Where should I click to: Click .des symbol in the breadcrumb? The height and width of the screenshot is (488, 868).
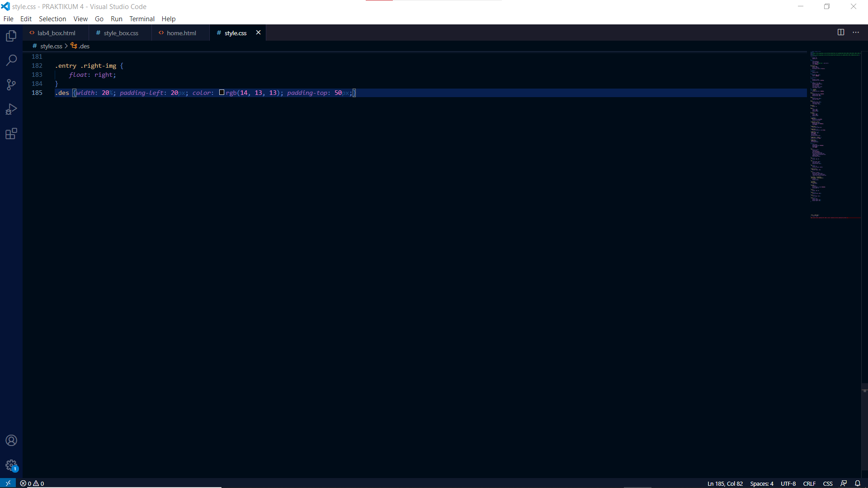pyautogui.click(x=84, y=46)
